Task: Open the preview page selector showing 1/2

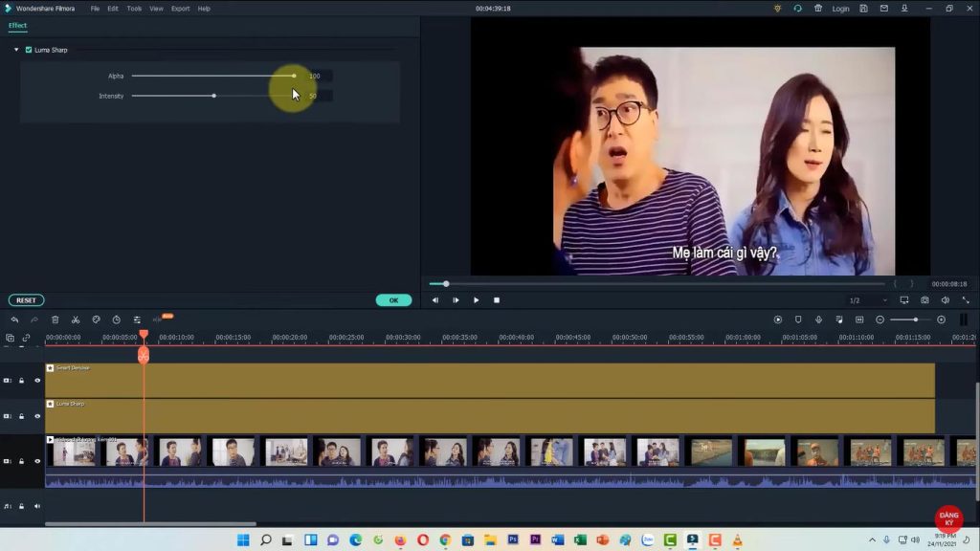Action: [x=857, y=299]
